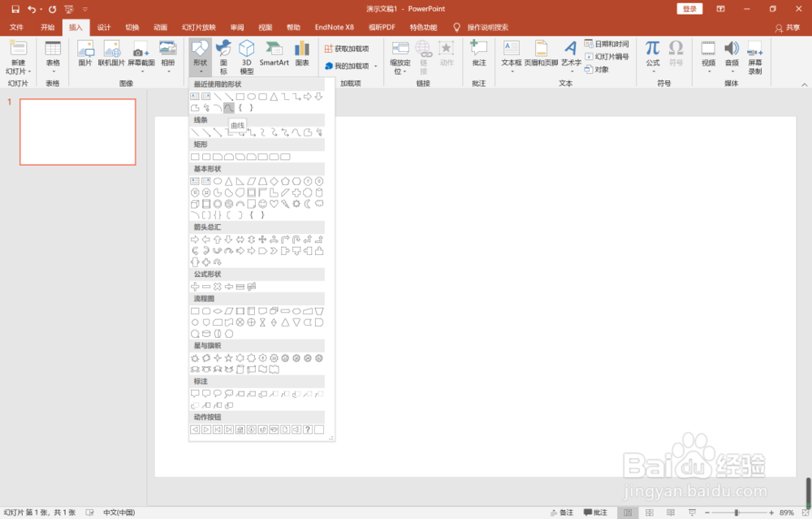
Task: Pick the left-right double arrow shape
Action: (x=240, y=240)
